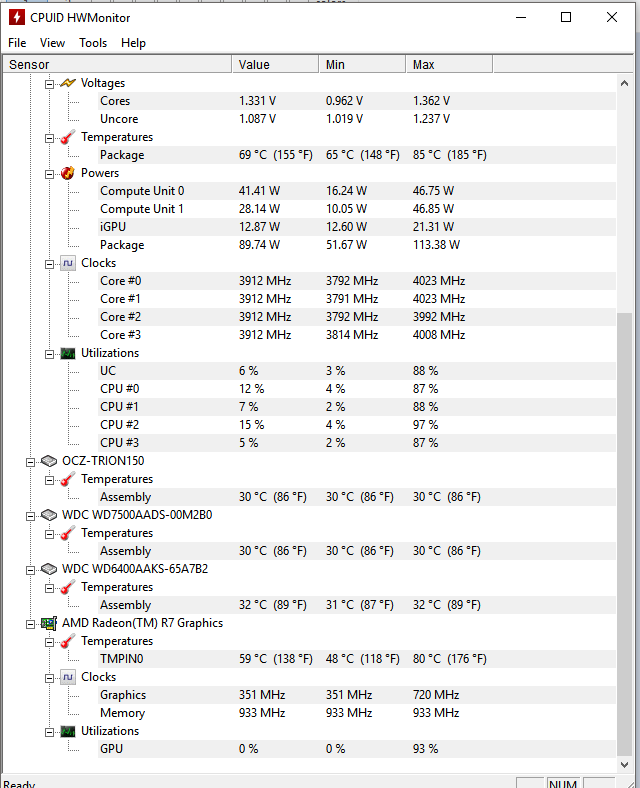Viewport: 640px width, 788px height.
Task: Click thermometer icon under WDC WD6400AAKS
Action: [68, 587]
